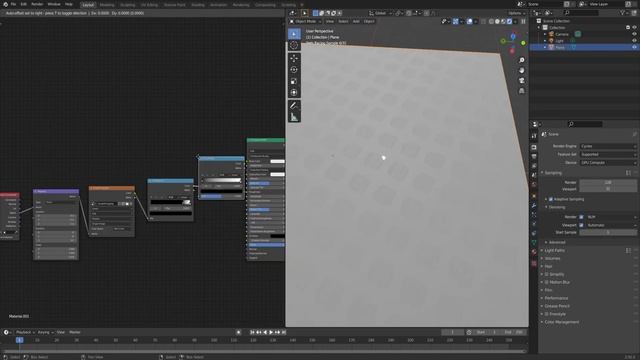The image size is (640, 360).
Task: Open the Feature Set dropdown
Action: click(x=608, y=154)
